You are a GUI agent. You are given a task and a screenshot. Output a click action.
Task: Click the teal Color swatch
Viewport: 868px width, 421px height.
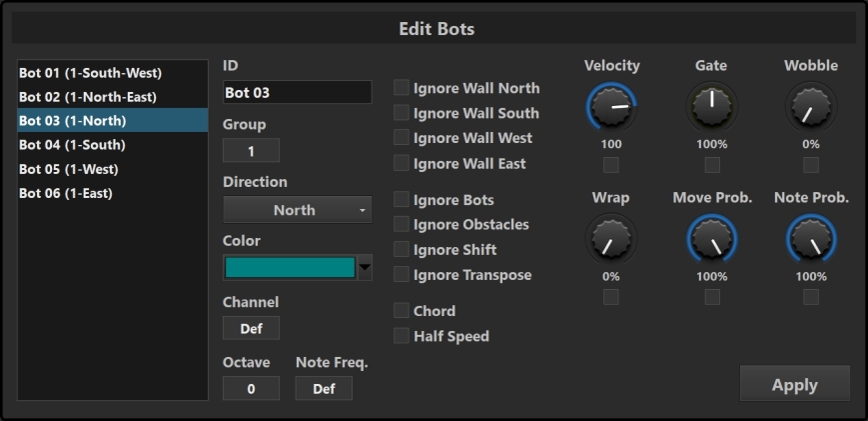click(290, 268)
